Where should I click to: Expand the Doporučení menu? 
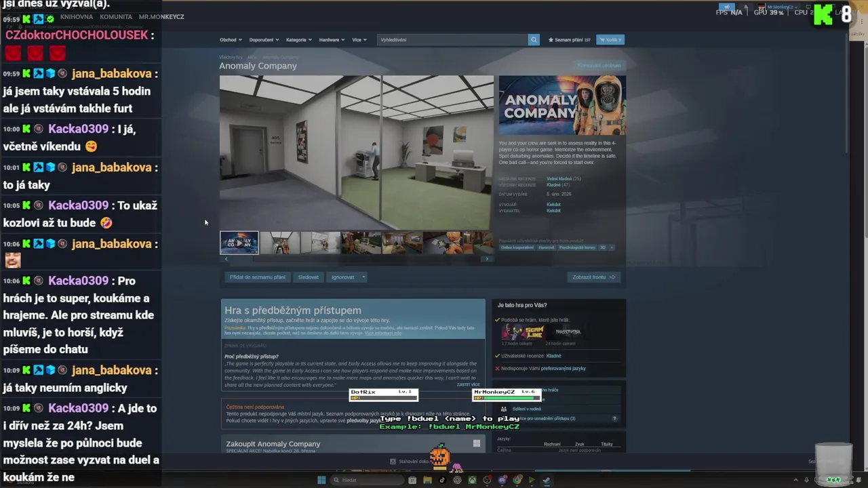click(x=263, y=39)
